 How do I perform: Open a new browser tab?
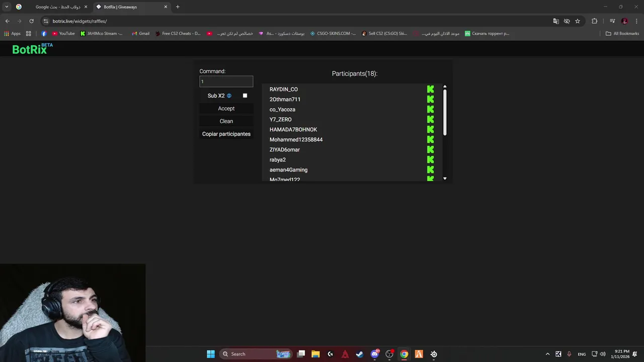178,7
